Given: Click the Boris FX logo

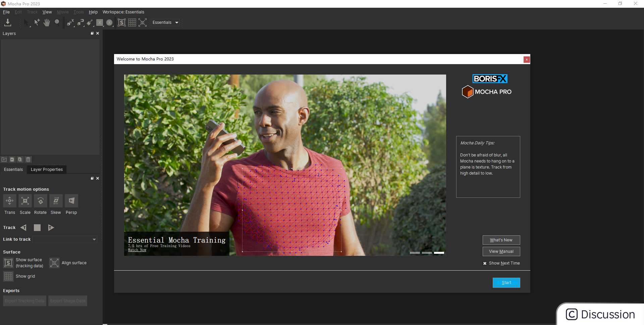Looking at the screenshot, I should coord(490,79).
